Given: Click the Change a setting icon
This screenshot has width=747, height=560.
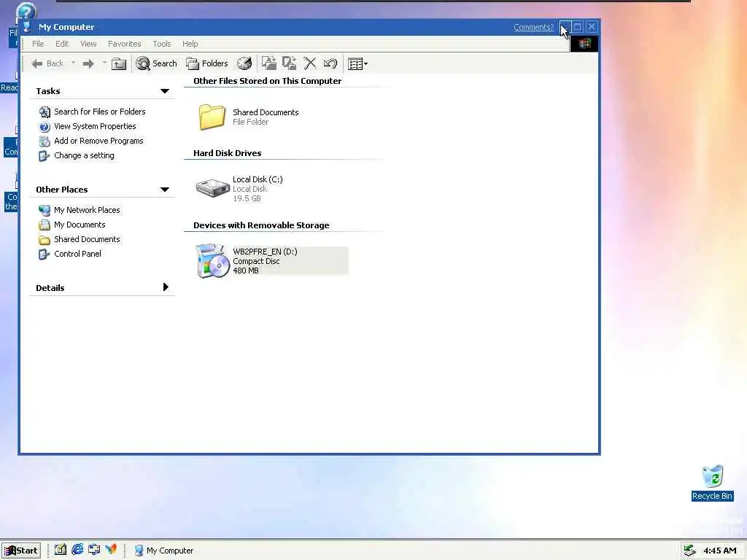Looking at the screenshot, I should [44, 156].
